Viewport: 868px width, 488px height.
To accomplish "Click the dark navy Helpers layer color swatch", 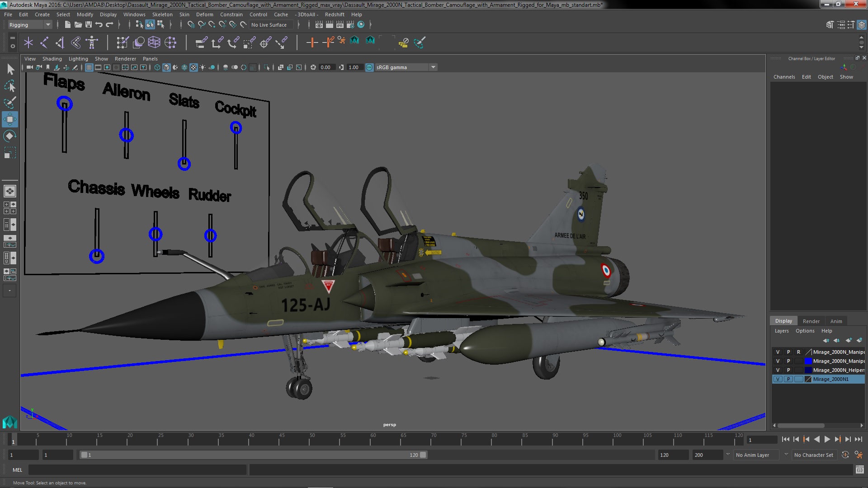I will point(808,370).
